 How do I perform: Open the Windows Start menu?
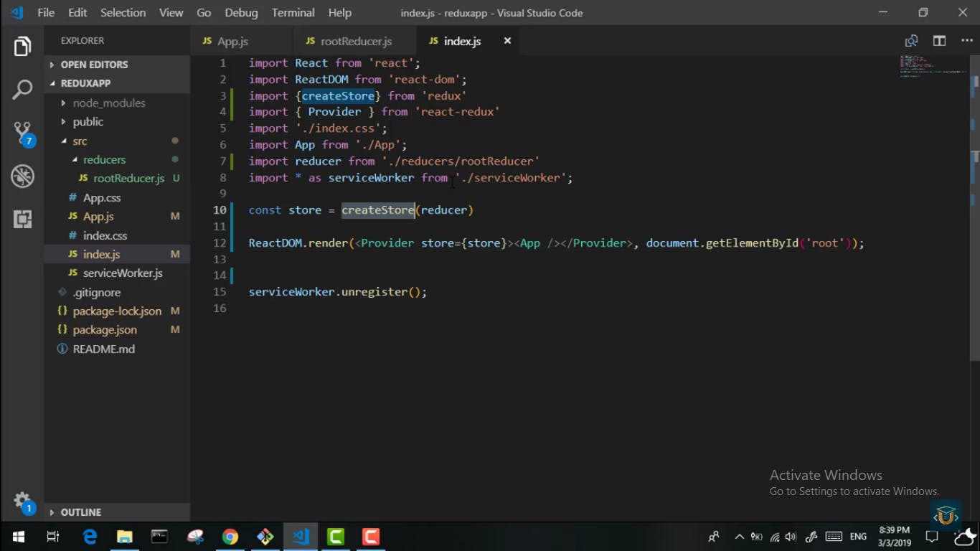[19, 537]
